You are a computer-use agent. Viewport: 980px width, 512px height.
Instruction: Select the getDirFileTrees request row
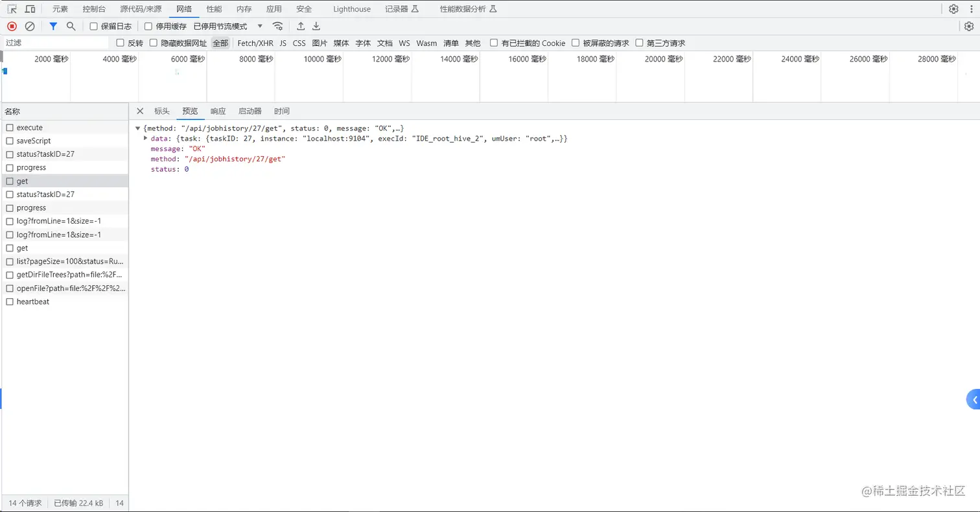pyautogui.click(x=65, y=275)
